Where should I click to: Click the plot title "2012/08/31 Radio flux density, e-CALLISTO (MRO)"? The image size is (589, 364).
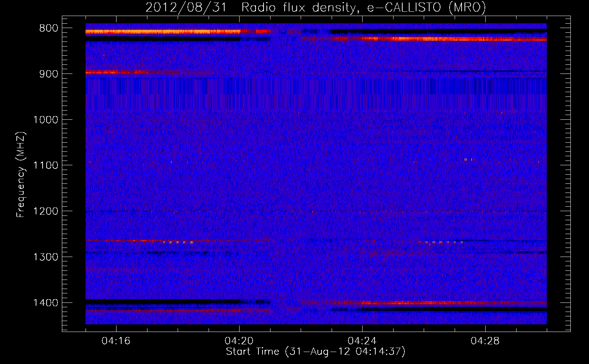click(316, 7)
